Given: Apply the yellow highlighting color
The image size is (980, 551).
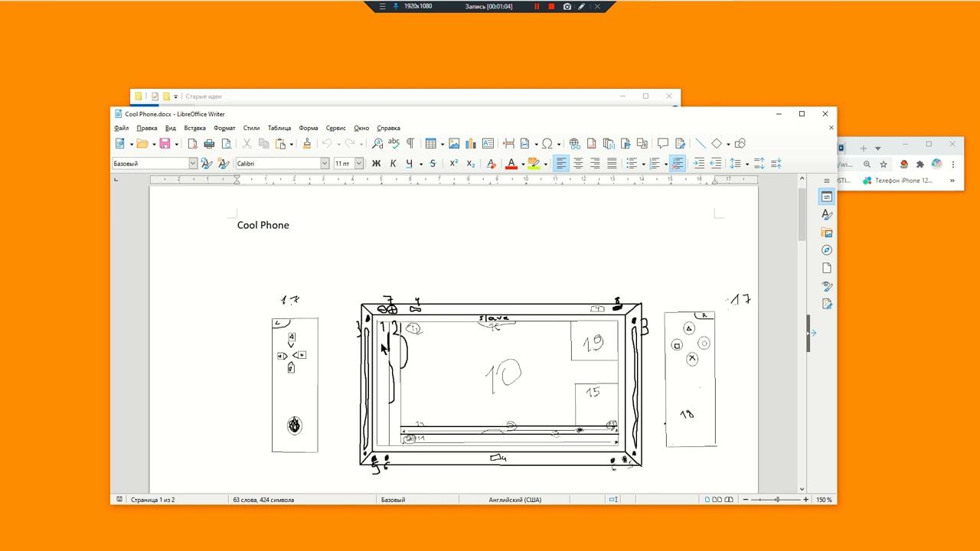Looking at the screenshot, I should (534, 164).
